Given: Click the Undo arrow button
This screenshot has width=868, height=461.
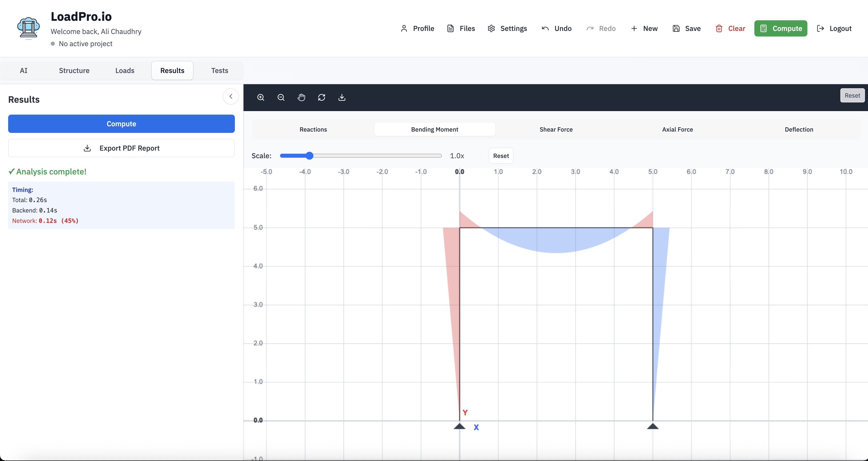Looking at the screenshot, I should tap(557, 28).
